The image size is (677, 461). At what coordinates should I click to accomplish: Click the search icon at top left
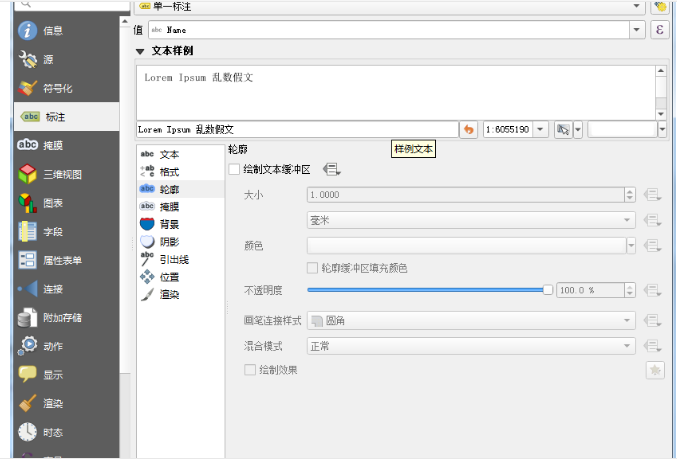[x=26, y=3]
